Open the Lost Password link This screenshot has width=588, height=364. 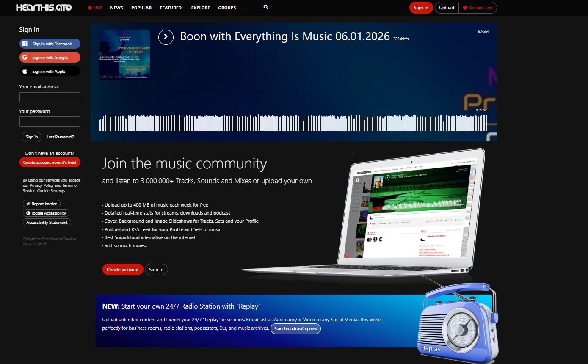tap(60, 137)
